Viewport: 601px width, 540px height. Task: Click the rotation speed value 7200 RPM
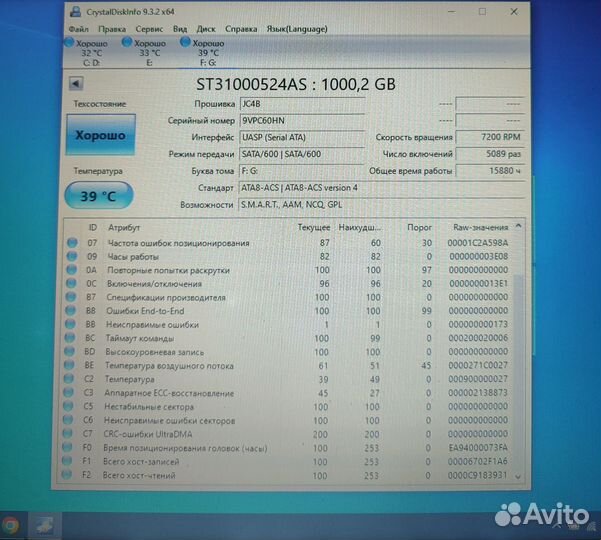click(x=489, y=137)
